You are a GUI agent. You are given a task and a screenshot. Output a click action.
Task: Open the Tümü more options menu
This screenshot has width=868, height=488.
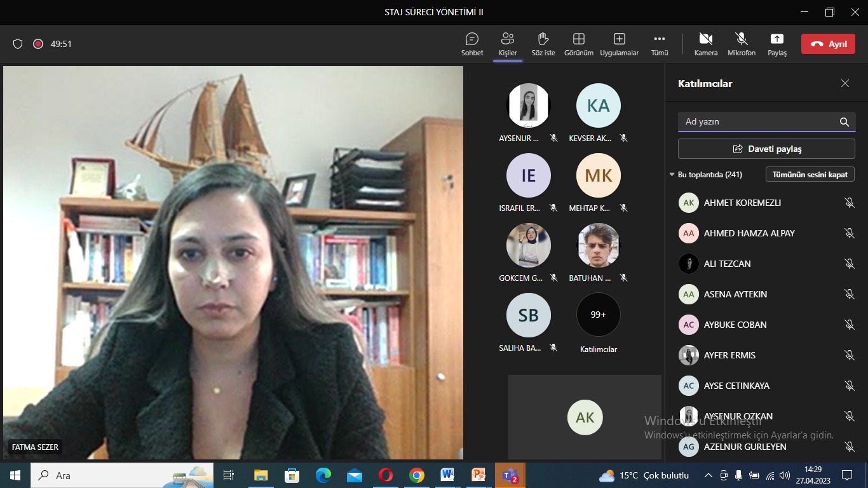pyautogui.click(x=660, y=44)
